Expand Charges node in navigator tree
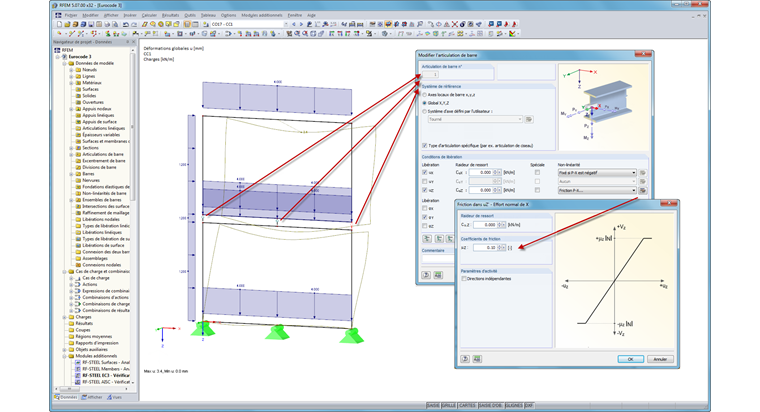760x412 pixels. coord(64,317)
